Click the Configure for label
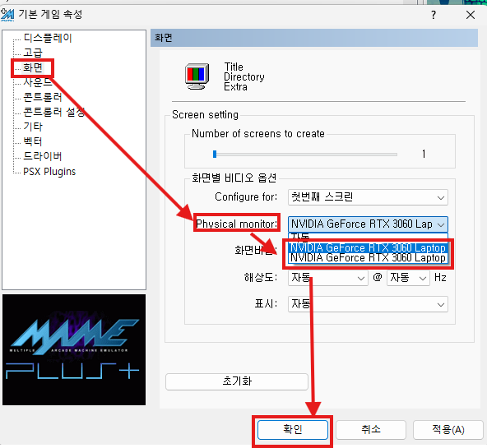The image size is (487, 448). pyautogui.click(x=246, y=197)
